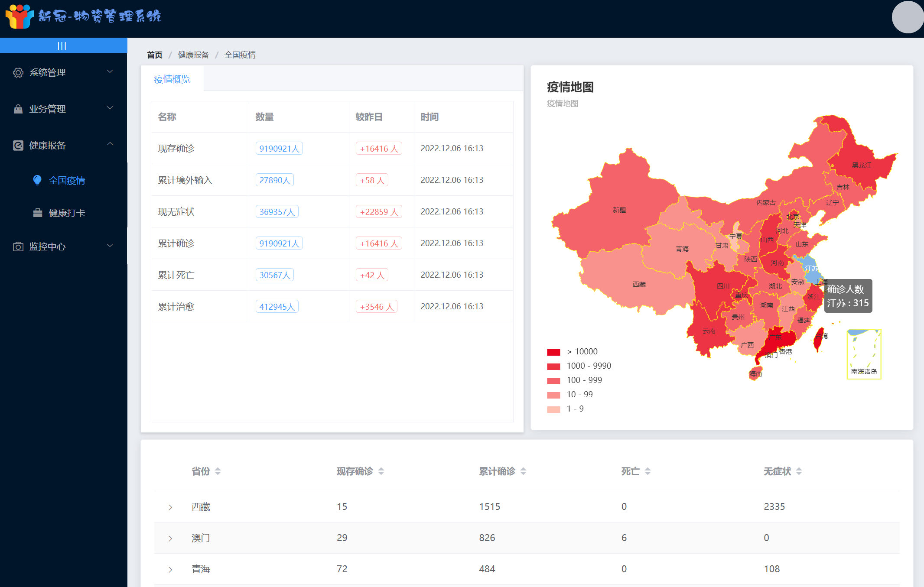Viewport: 924px width, 587px height.
Task: Click the 系统管理 gear icon
Action: [18, 73]
